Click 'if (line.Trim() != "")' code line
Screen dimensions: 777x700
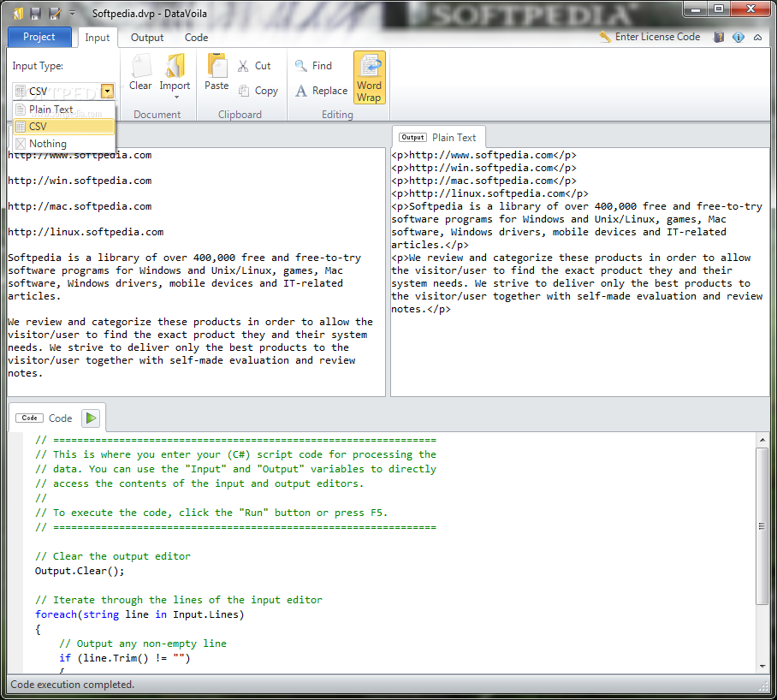(125, 658)
